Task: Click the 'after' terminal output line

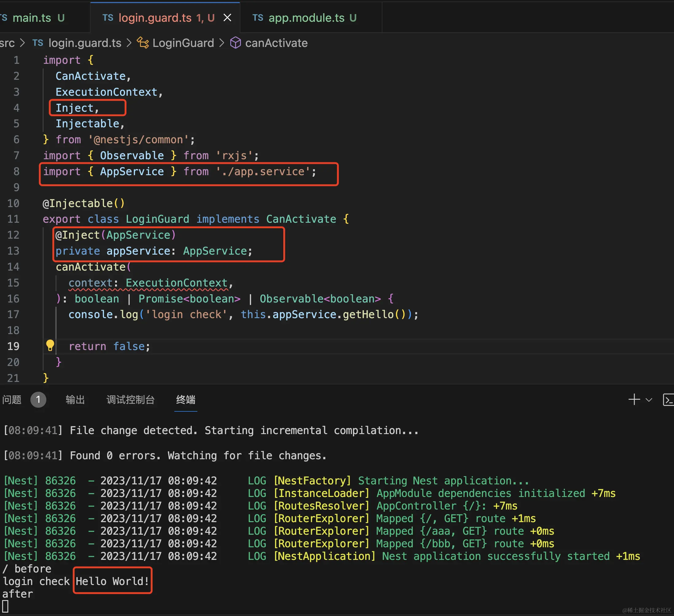Action: pos(18,594)
